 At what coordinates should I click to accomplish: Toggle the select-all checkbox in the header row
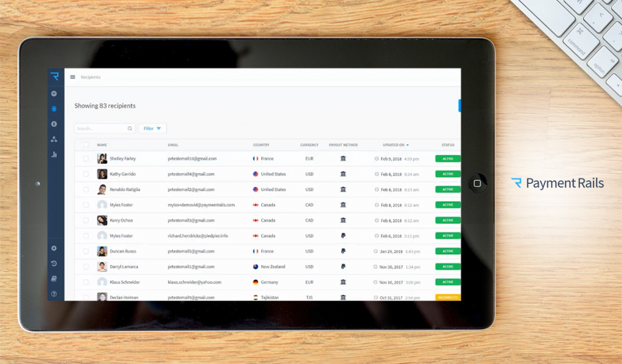[x=85, y=145]
